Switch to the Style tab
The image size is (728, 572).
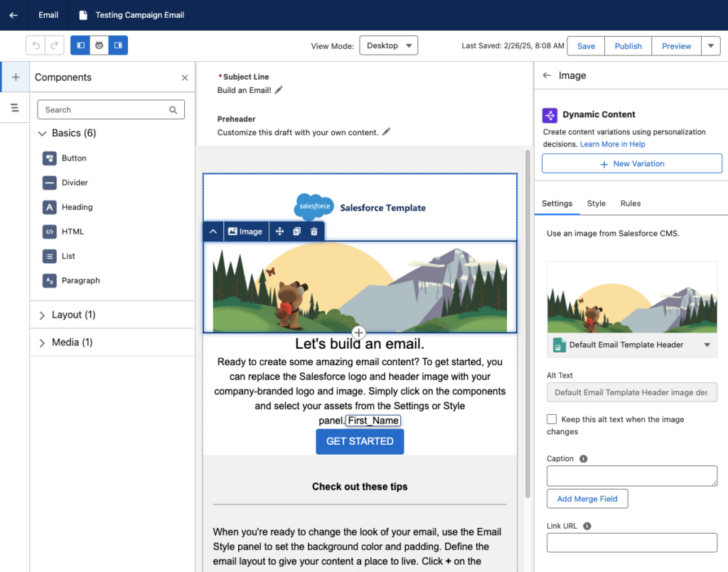pos(596,203)
